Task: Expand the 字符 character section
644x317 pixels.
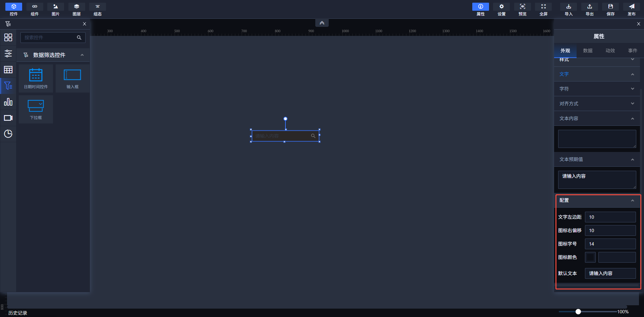Action: (597, 89)
